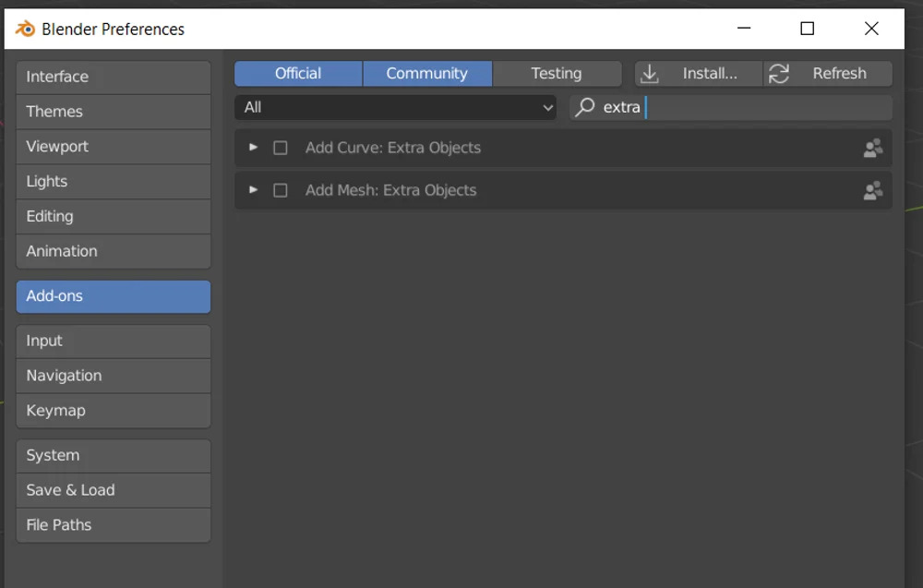Go to the File Paths section
The image size is (923, 588).
[x=113, y=525]
